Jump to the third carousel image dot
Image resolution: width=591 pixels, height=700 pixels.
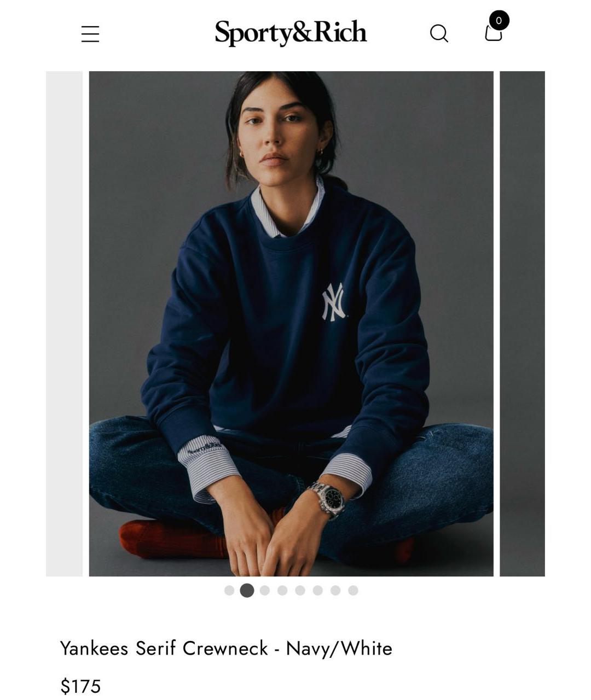[265, 590]
